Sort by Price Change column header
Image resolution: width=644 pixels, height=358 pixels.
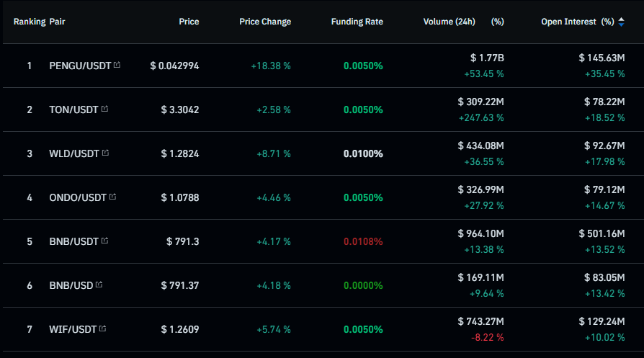pos(265,22)
